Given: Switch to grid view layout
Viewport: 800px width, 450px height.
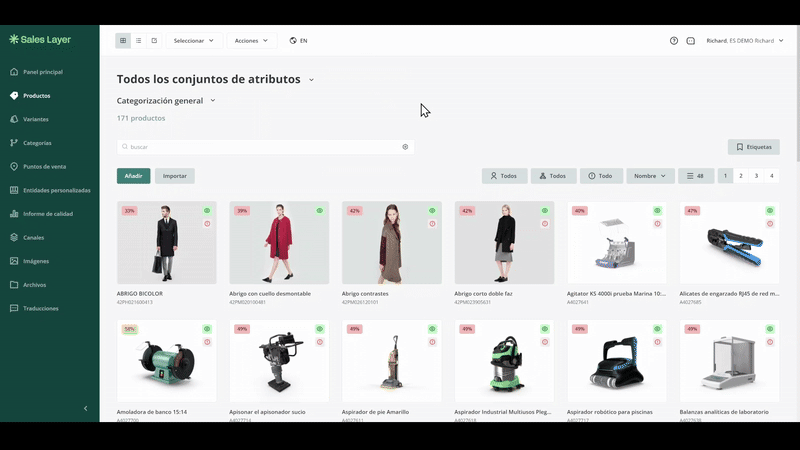Looking at the screenshot, I should (123, 40).
